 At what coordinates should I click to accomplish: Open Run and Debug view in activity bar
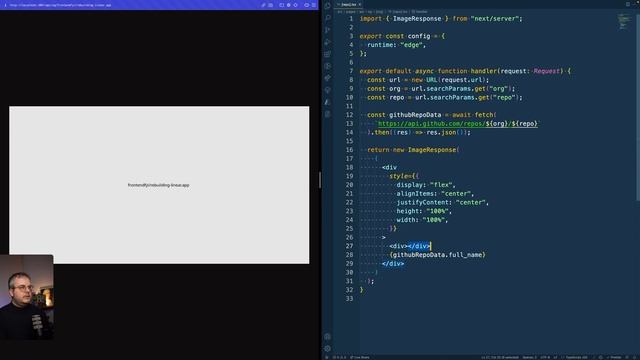(327, 42)
